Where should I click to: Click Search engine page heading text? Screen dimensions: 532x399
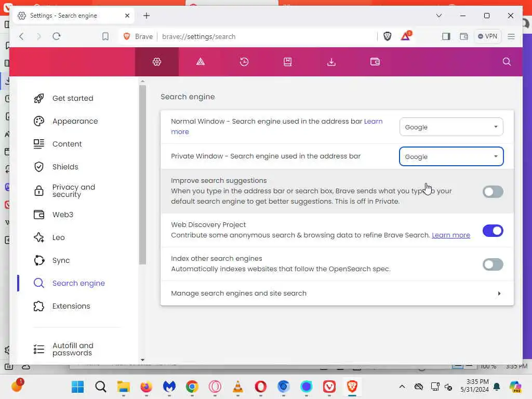[188, 97]
